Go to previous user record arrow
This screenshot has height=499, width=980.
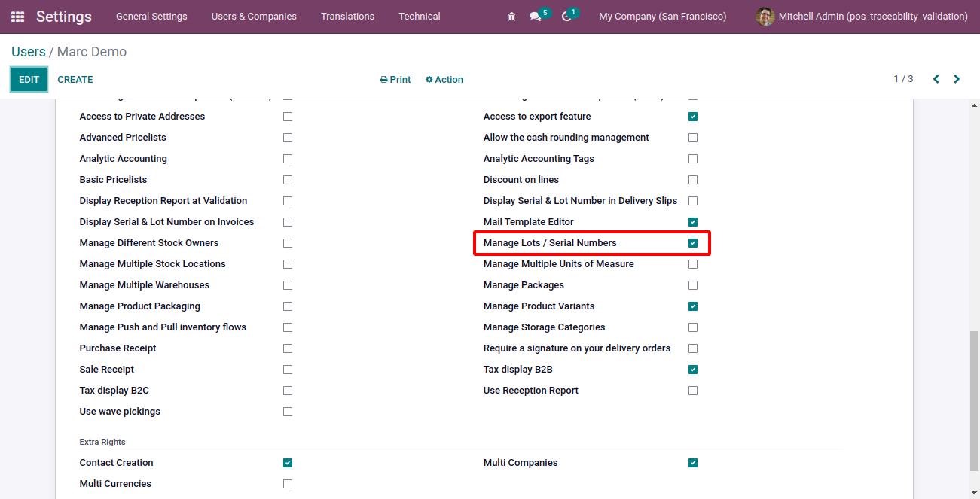[936, 79]
